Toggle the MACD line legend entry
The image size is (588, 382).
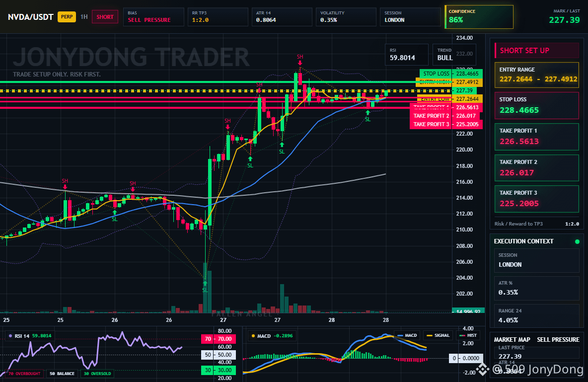tap(407, 335)
